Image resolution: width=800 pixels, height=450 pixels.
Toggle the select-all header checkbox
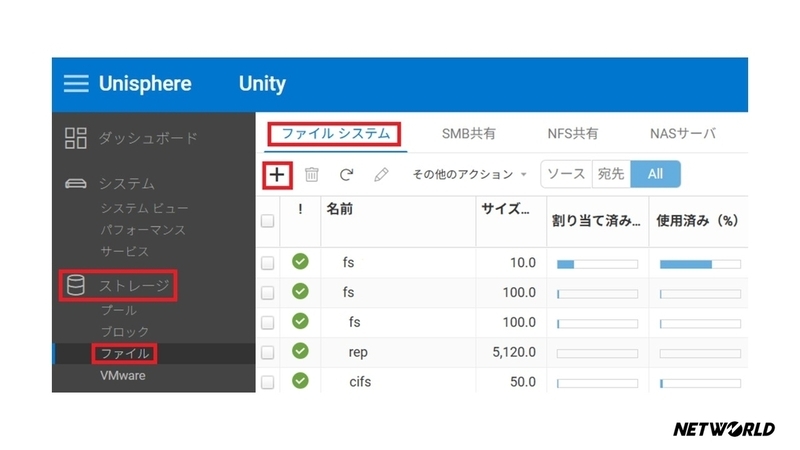point(267,221)
